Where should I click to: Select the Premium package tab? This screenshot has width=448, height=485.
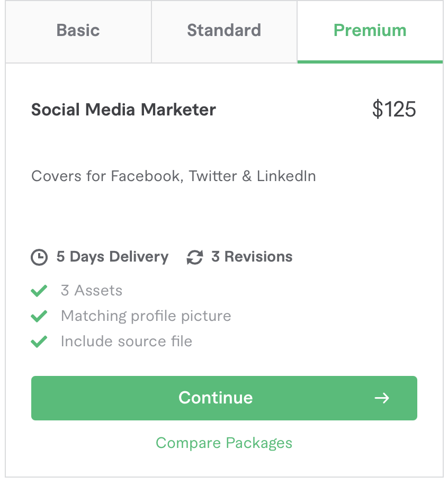click(370, 31)
